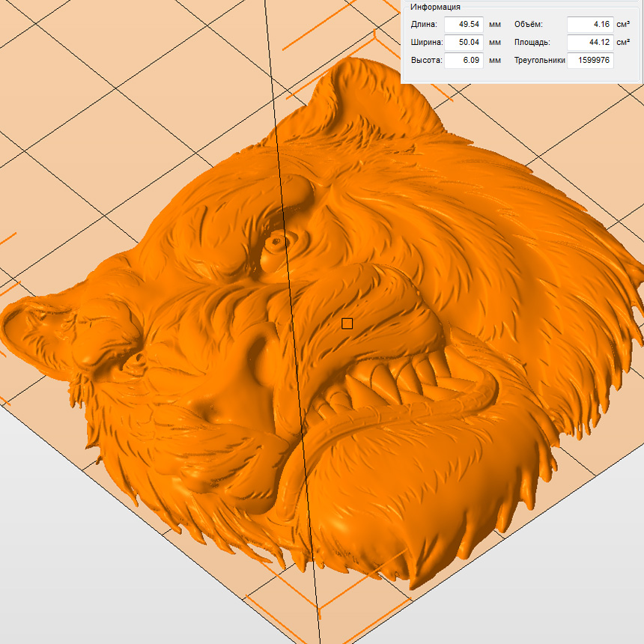Image resolution: width=644 pixels, height=644 pixels.
Task: Click the Длина (length) value field
Action: (x=464, y=24)
